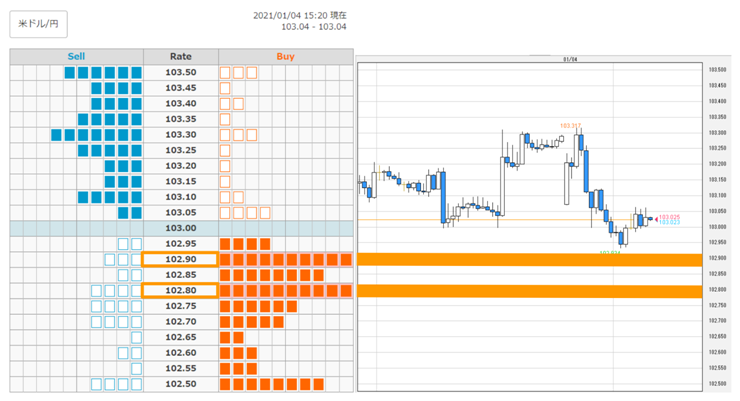Click the 103.40 rate cell

181,103
